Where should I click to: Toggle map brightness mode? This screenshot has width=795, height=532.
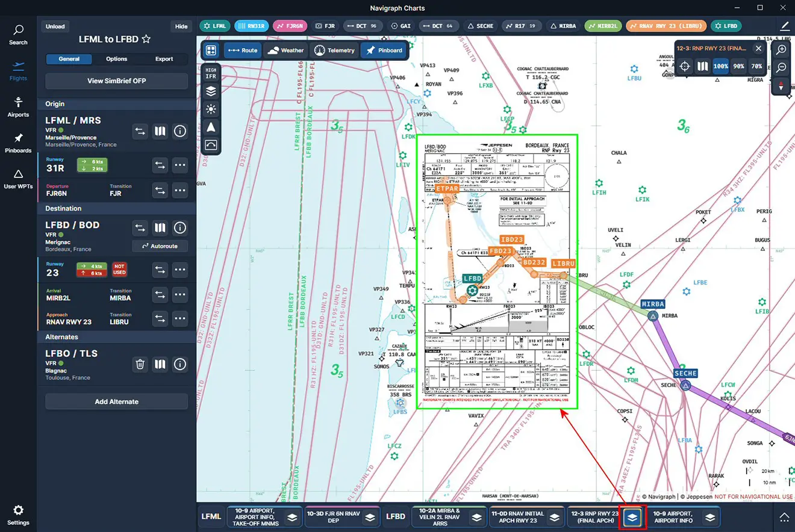click(211, 110)
